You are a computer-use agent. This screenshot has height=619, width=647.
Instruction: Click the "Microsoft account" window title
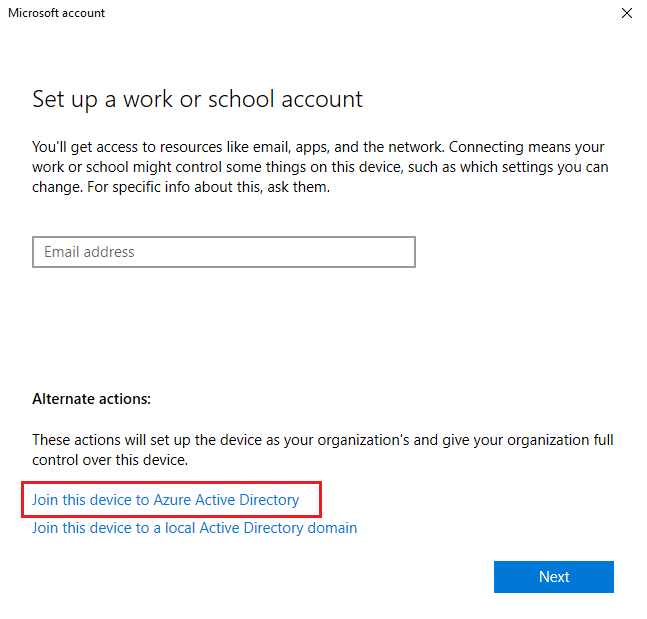(x=57, y=13)
